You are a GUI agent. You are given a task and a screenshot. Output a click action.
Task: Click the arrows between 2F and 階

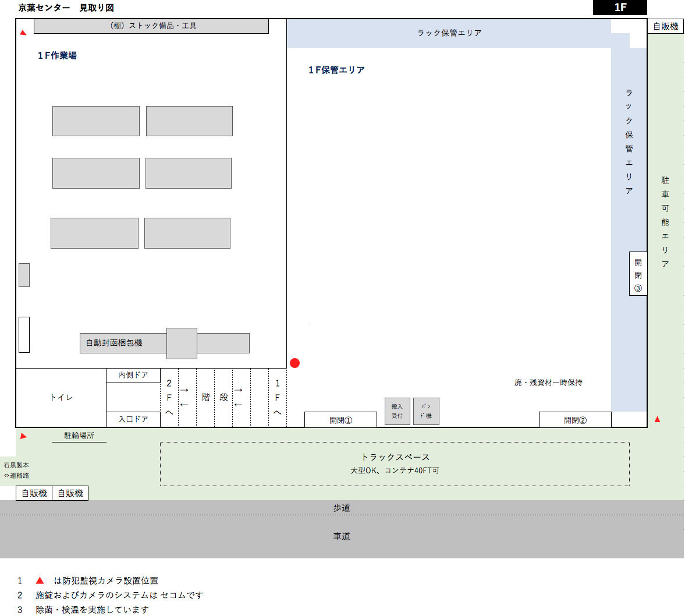(184, 397)
